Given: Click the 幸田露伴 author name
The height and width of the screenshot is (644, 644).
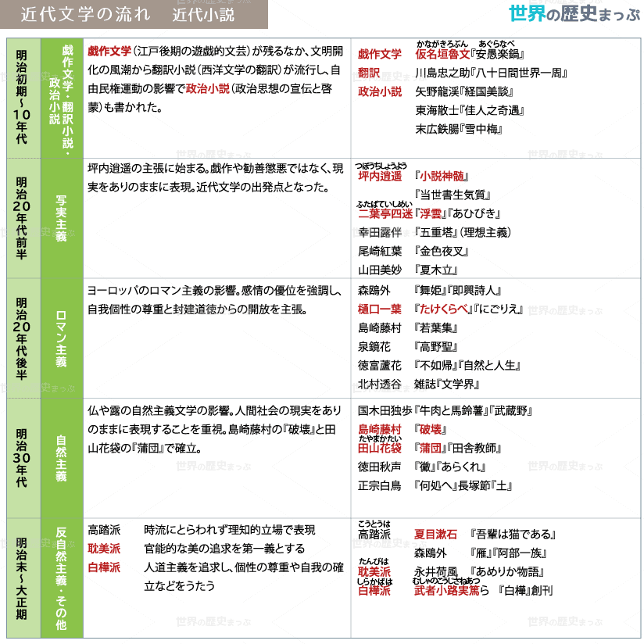Looking at the screenshot, I should (x=380, y=232).
